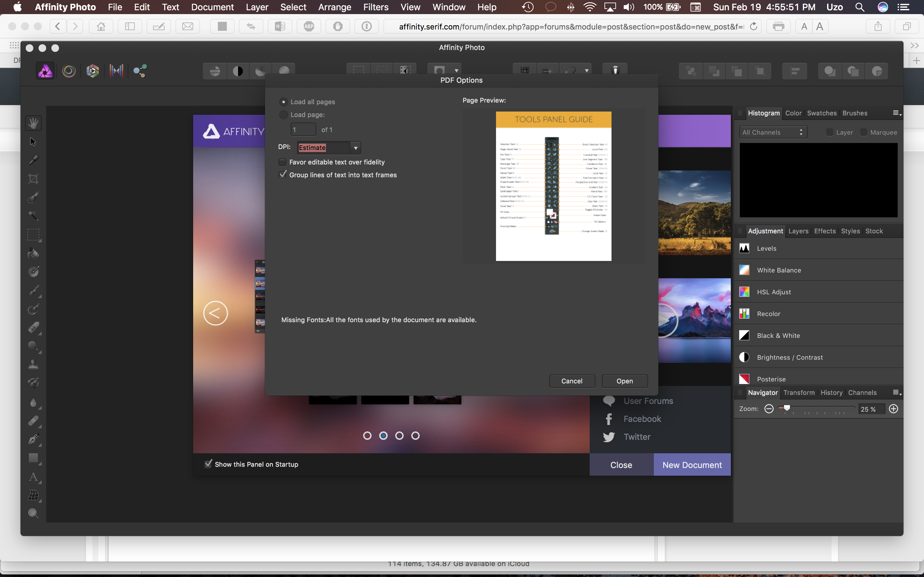The width and height of the screenshot is (924, 577).
Task: Click the Affinity Photo persona icon
Action: [45, 71]
